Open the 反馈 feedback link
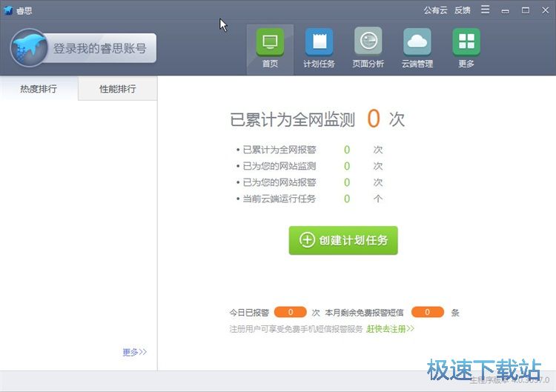This screenshot has height=392, width=556. pyautogui.click(x=463, y=10)
